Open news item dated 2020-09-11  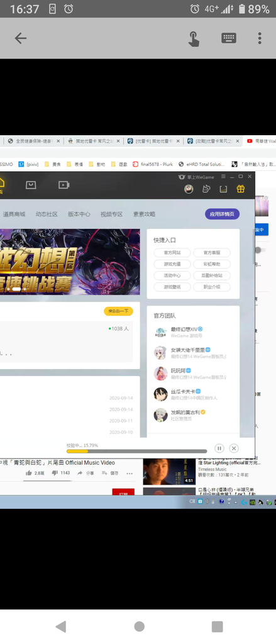coord(121,421)
